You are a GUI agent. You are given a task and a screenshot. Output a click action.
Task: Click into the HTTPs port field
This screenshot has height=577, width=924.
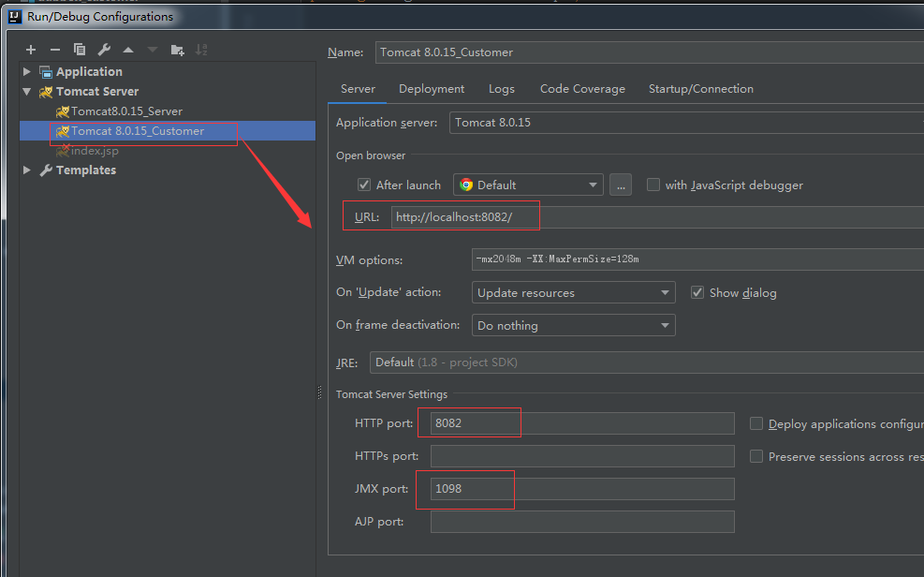pyautogui.click(x=582, y=456)
